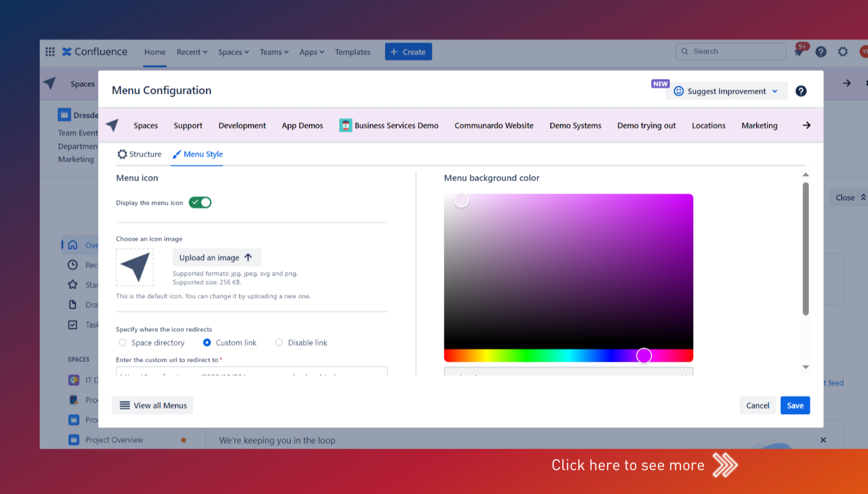The width and height of the screenshot is (868, 494).
Task: Click the Business Services Demo icon
Action: tap(345, 125)
